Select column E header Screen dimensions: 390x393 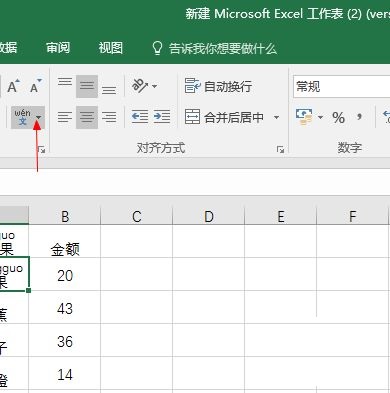click(281, 216)
